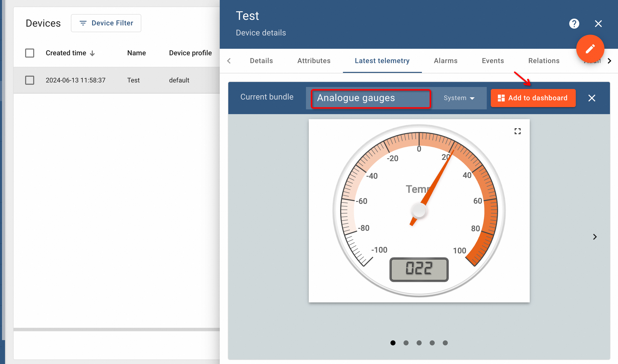618x364 pixels.
Task: Click the default device profile cell
Action: click(x=179, y=80)
